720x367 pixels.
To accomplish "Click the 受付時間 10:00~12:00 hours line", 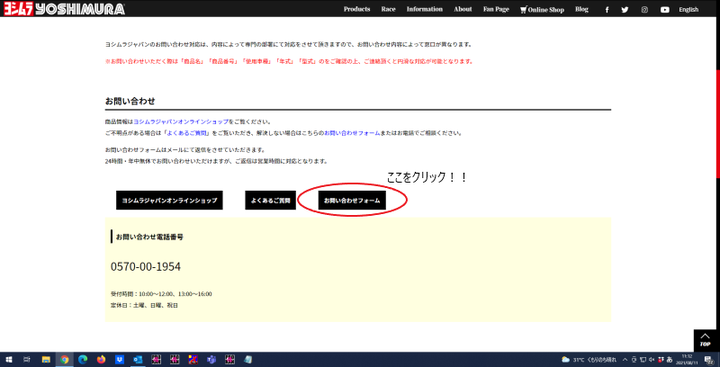I will pos(161,294).
